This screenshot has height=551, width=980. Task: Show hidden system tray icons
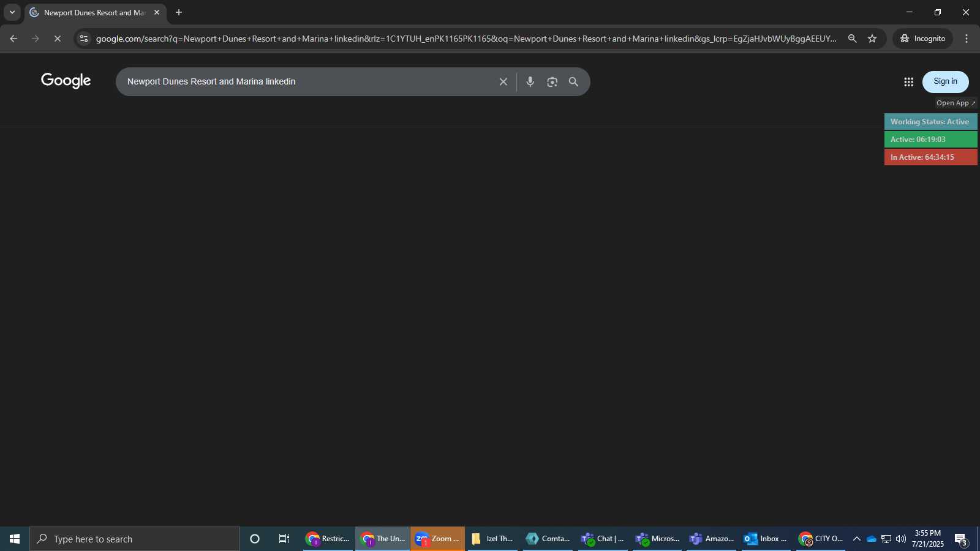(x=857, y=539)
